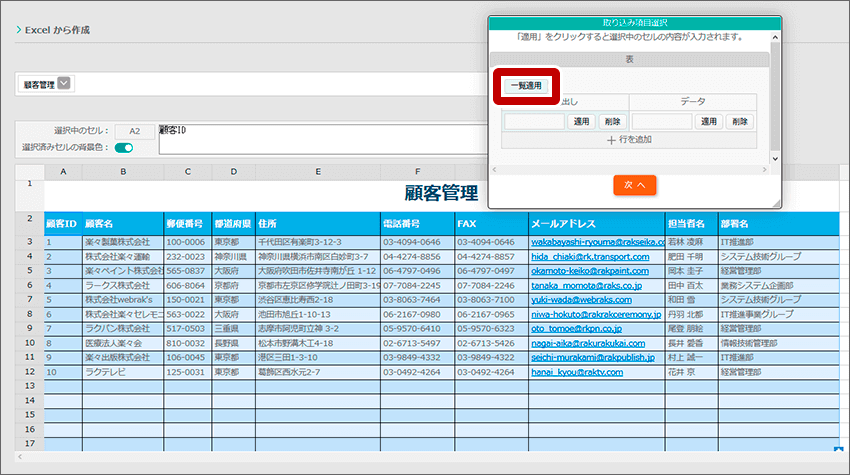This screenshot has width=850, height=475.
Task: Click the data input field in dialog
Action: click(x=662, y=121)
